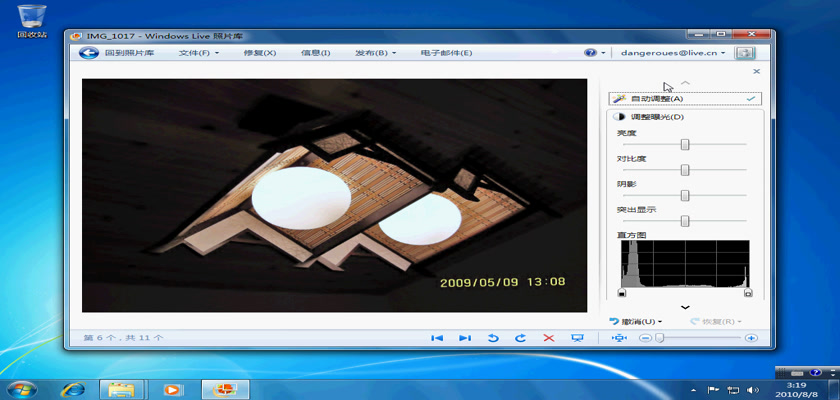840x400 pixels.
Task: Rotate the photo clockwise
Action: tap(520, 338)
